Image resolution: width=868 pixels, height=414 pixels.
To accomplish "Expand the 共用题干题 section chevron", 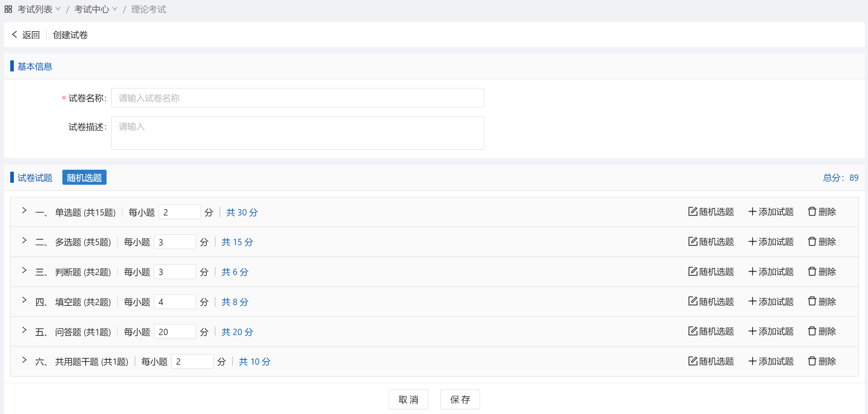I will [x=24, y=360].
